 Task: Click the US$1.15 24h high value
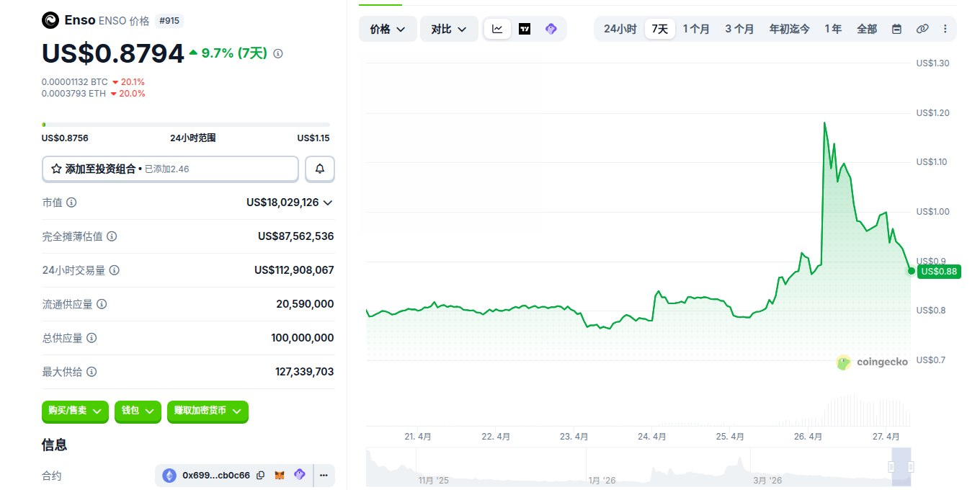pos(313,138)
